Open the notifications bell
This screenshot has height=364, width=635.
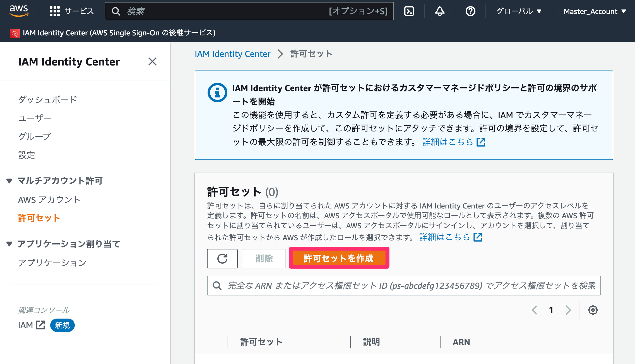click(x=440, y=11)
